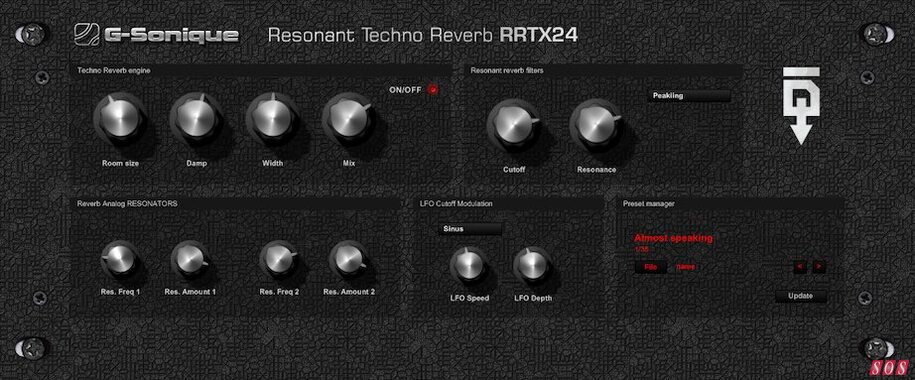Click the 'Resonant reverb filters' section header
Viewport: 915px width, 380px height.
click(507, 71)
